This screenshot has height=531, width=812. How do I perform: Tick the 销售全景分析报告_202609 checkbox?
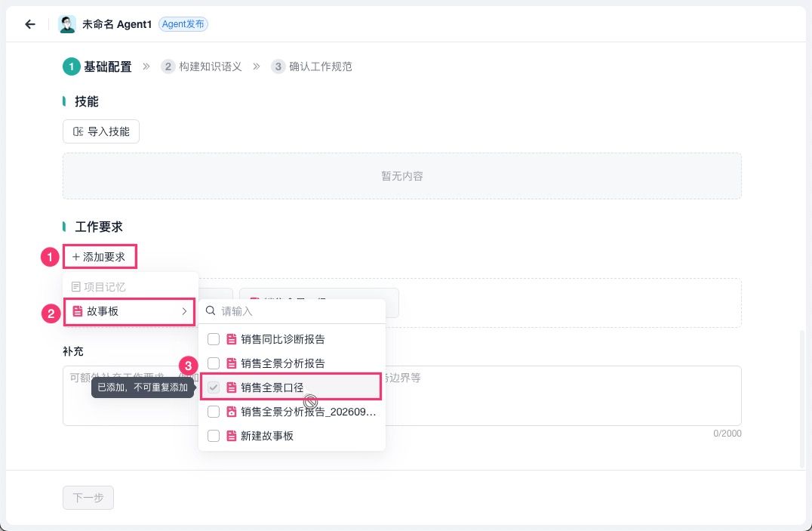click(x=214, y=412)
